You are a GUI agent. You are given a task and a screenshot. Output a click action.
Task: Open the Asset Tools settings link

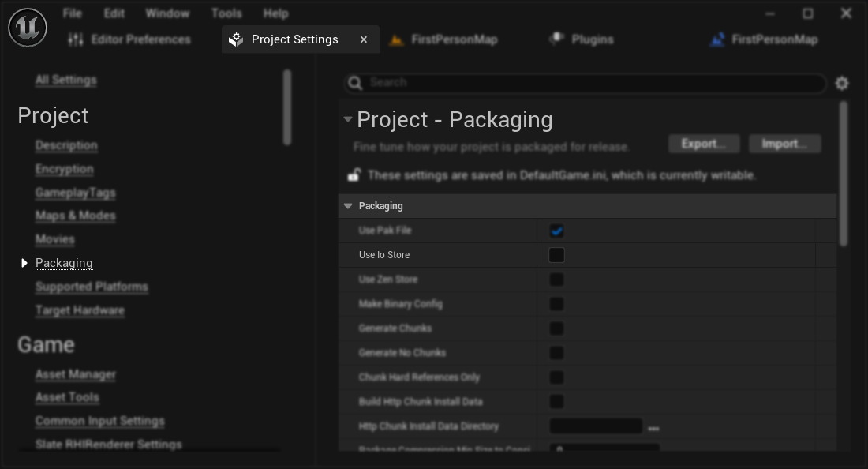click(x=67, y=398)
